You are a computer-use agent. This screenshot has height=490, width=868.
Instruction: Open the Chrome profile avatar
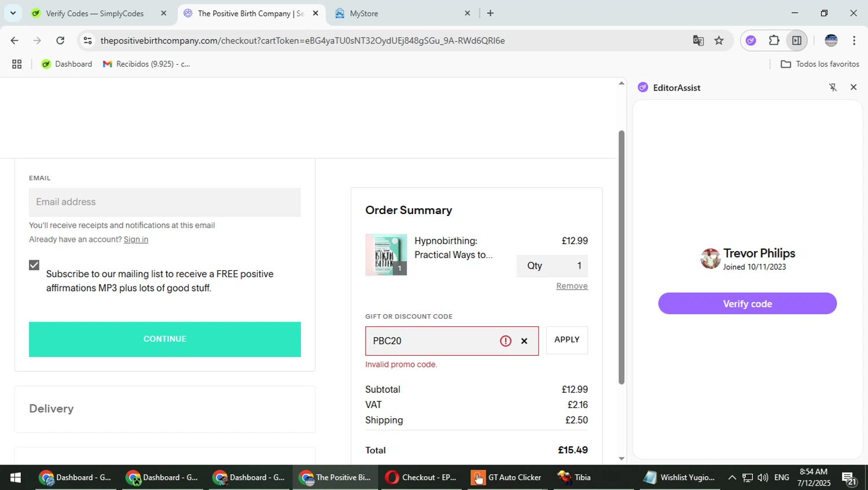coord(831,40)
